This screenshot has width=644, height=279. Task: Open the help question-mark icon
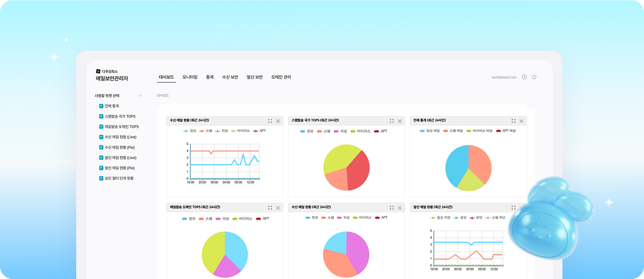tap(524, 77)
